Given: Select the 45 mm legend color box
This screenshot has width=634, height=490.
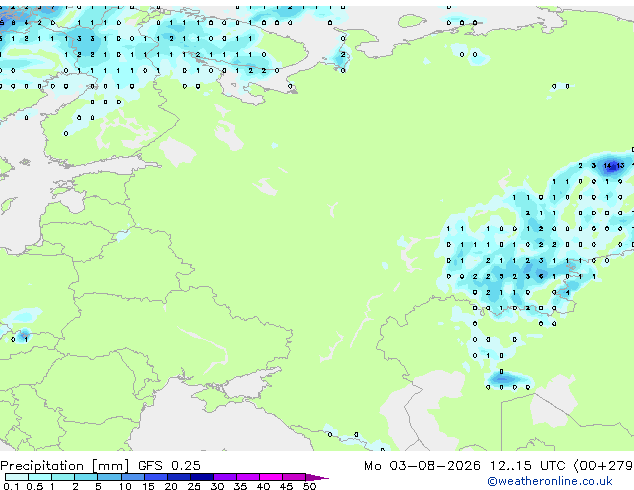Looking at the screenshot, I should click(x=294, y=477).
